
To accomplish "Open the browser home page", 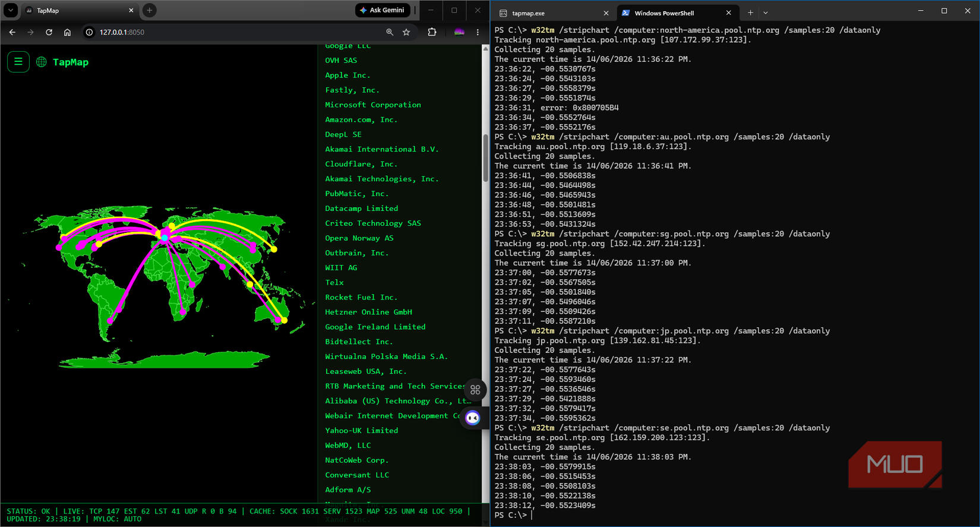I will [x=67, y=32].
